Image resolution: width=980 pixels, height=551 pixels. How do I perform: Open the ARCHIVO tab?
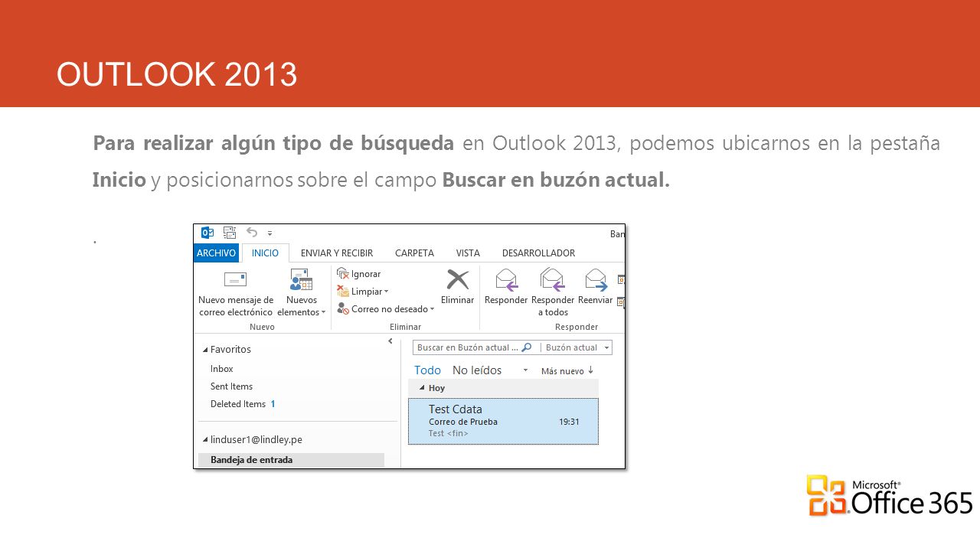(x=216, y=253)
